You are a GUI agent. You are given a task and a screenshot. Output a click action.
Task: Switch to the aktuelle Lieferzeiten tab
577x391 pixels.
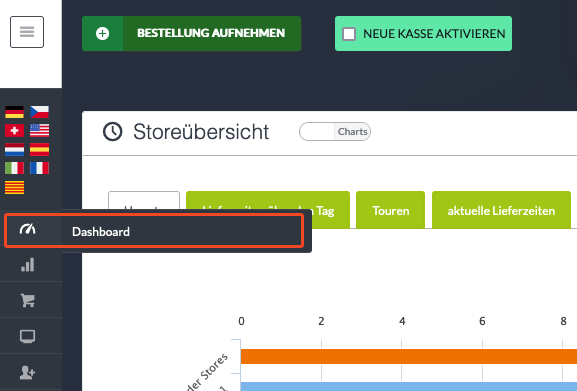[501, 210]
